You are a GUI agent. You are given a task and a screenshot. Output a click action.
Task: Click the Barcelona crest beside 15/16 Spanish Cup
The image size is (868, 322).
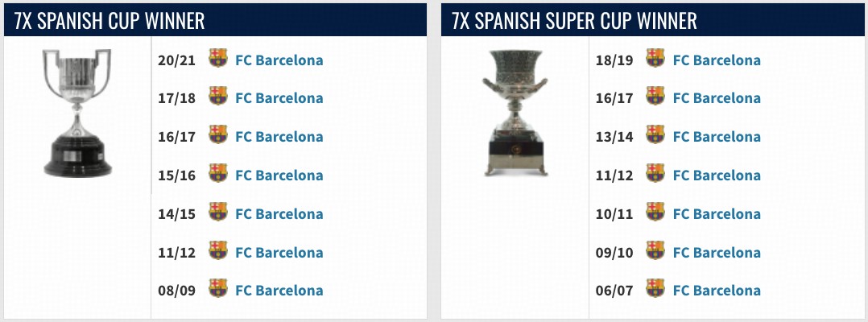(x=217, y=175)
